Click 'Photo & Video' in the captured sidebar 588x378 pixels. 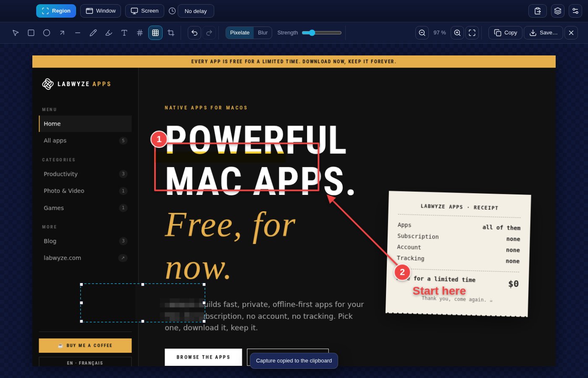(85, 191)
